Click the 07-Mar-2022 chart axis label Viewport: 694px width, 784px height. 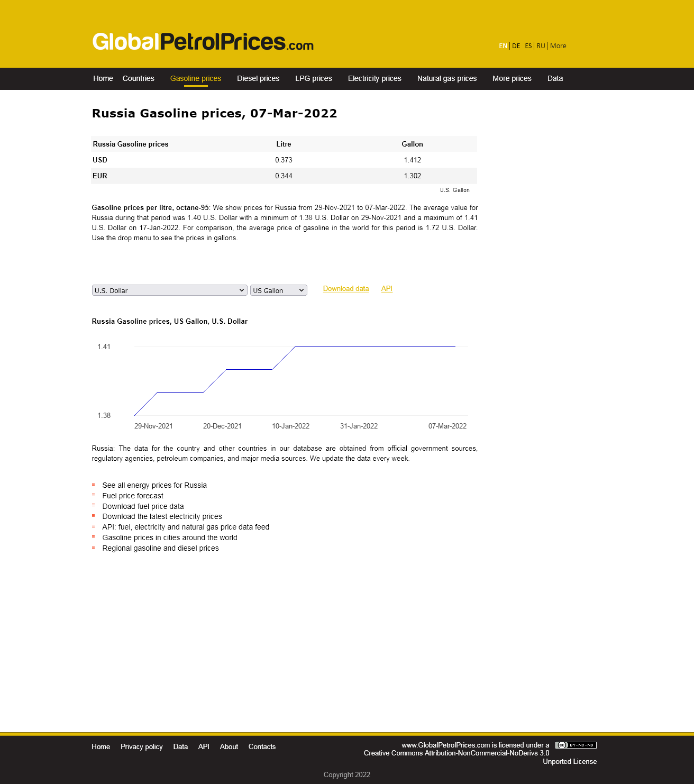coord(448,426)
